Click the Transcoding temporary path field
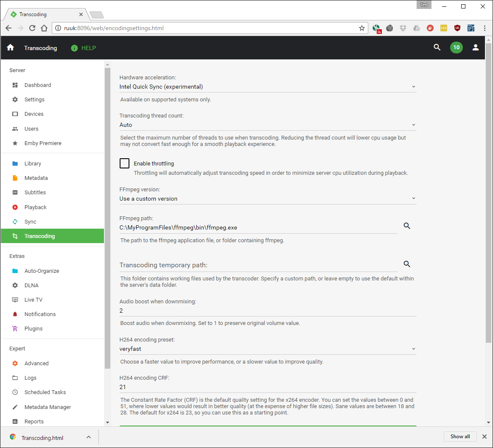493x448 pixels. pos(258,265)
